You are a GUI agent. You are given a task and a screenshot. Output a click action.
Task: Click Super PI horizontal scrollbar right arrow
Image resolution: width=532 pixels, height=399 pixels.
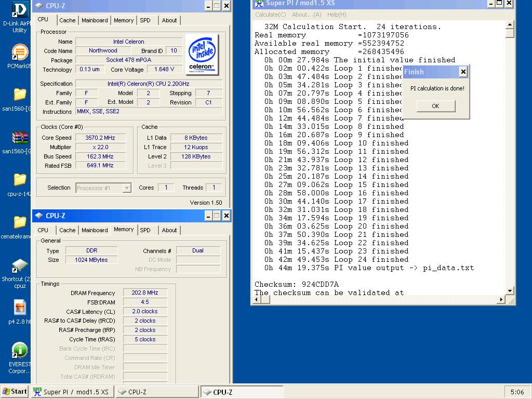click(501, 300)
